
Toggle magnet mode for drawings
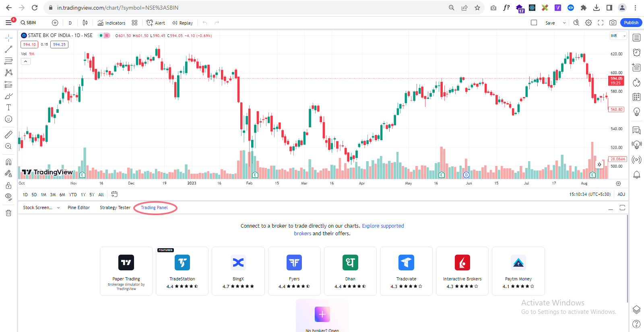[8, 162]
